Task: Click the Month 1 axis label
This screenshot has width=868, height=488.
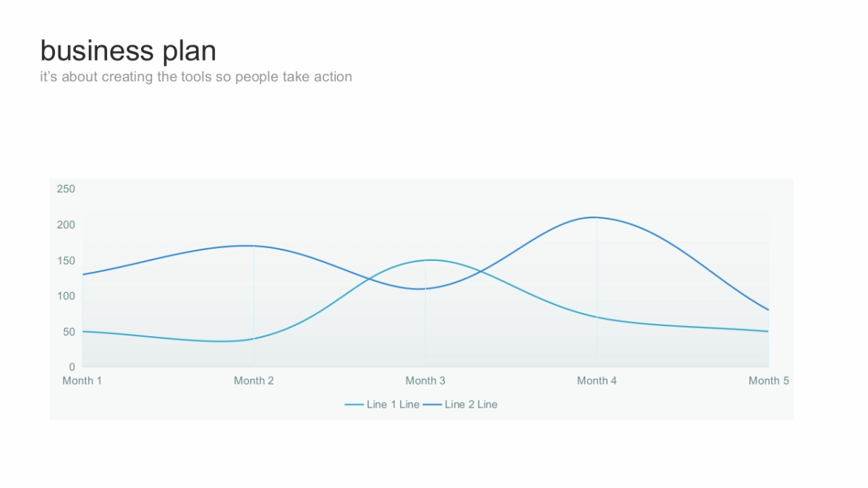Action: pos(82,381)
